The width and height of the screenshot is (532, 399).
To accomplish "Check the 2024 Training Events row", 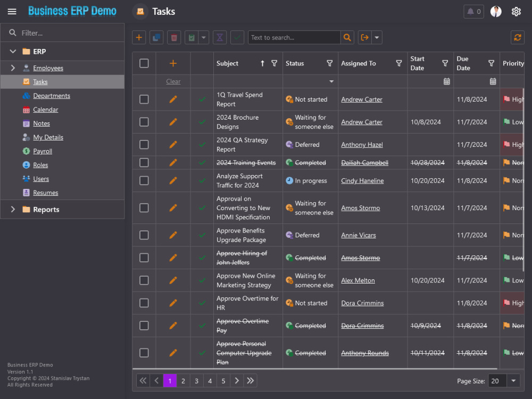I will 144,162.
